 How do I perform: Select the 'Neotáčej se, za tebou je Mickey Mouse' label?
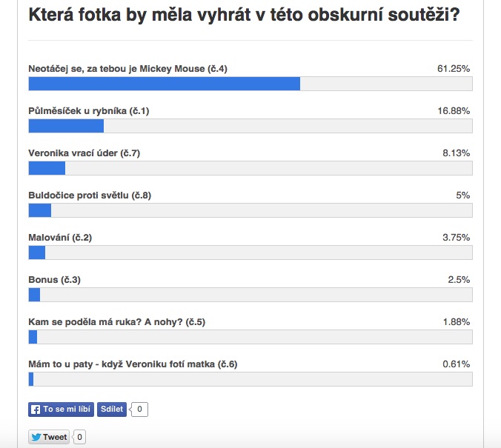point(127,69)
